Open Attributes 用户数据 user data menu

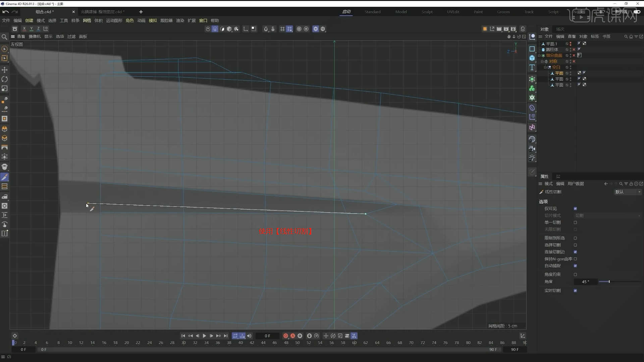coord(576,184)
